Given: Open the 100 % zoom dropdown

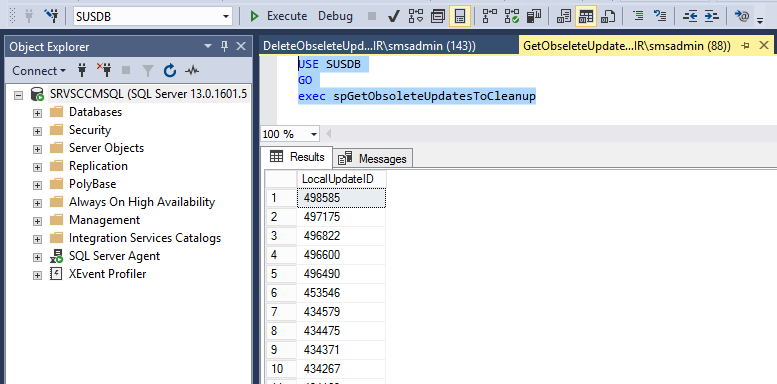Looking at the screenshot, I should click(x=313, y=134).
